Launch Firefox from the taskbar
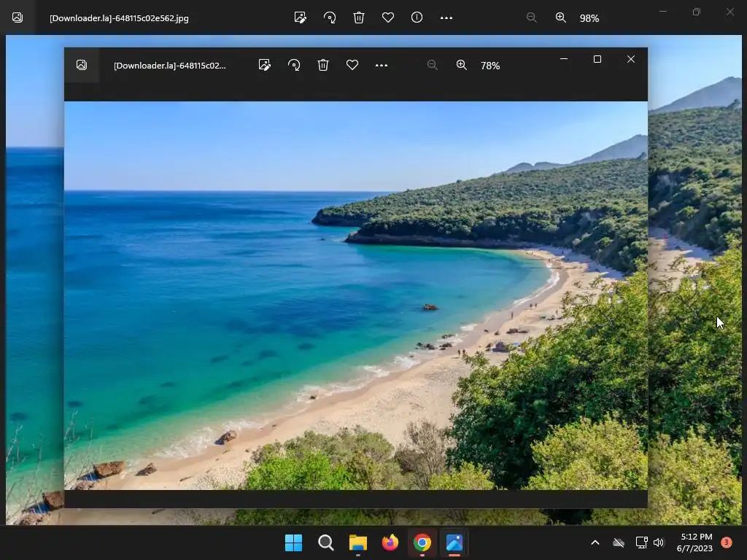Viewport: 747px width, 560px height. tap(390, 542)
